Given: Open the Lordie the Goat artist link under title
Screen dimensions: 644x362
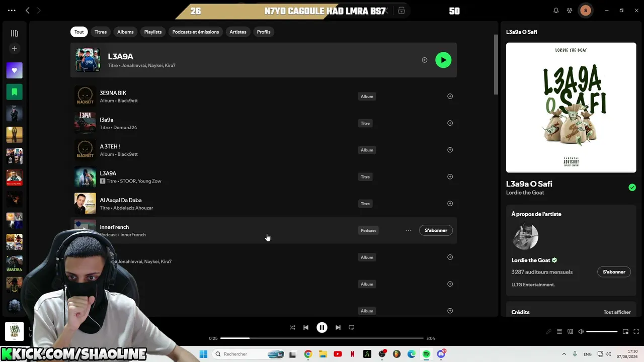Looking at the screenshot, I should coord(525,193).
